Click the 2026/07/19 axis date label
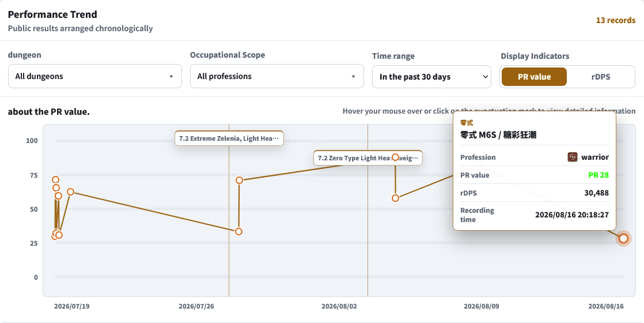Screen dimensions: 644x323 72,306
